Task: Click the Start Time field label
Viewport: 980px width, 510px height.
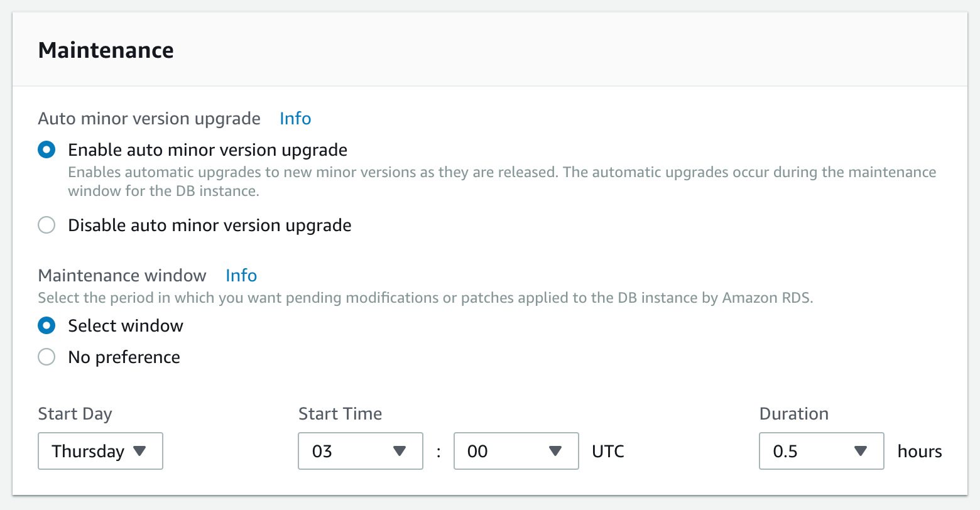Action: [x=340, y=414]
